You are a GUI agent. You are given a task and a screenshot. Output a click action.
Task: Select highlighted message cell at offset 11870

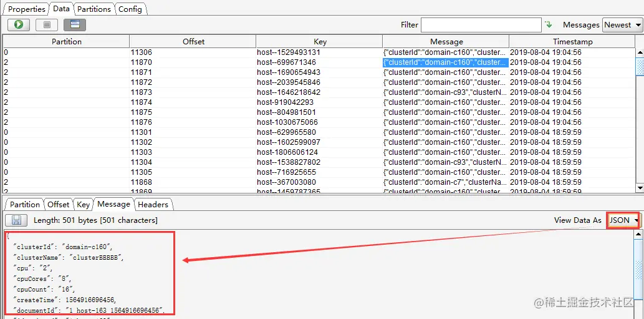point(446,62)
